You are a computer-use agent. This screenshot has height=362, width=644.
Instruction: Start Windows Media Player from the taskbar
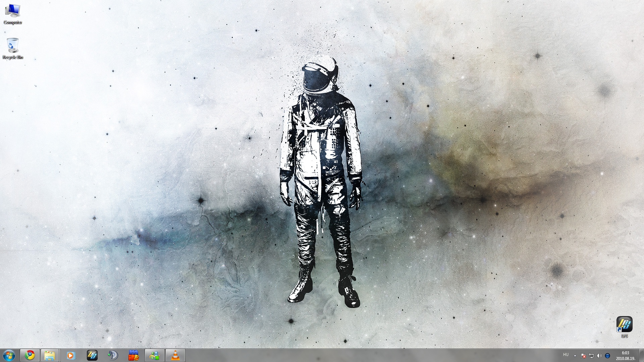point(71,355)
